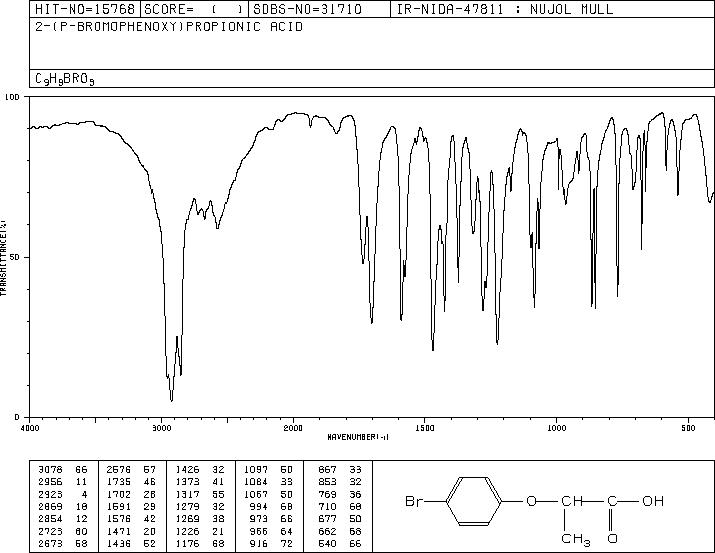Click the 1176 peak table entry
Viewport: 715px width, 553px height.
[x=187, y=544]
